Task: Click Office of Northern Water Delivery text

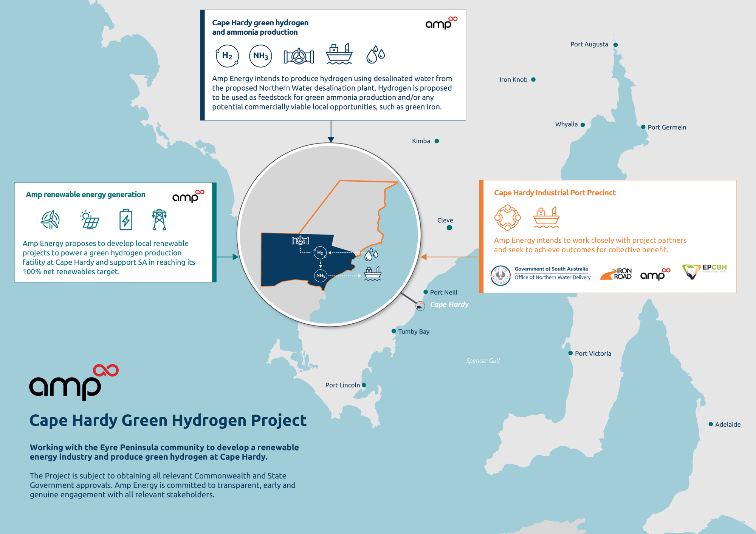Action: (552, 278)
